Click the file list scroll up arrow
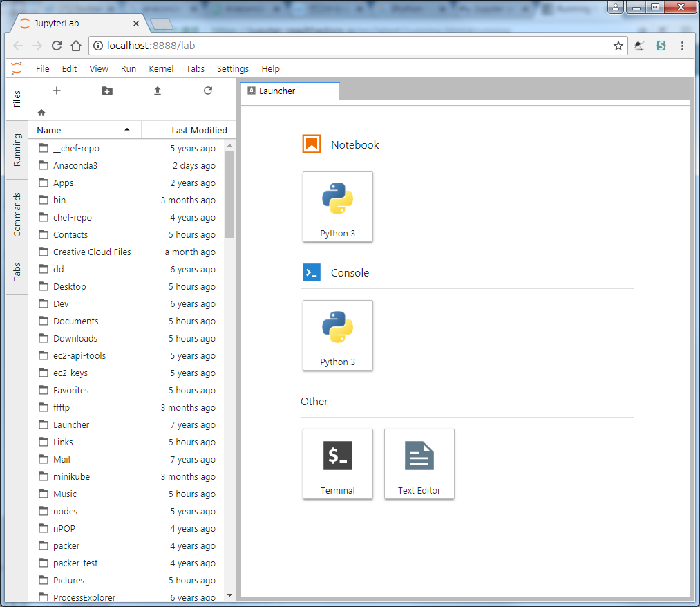Screen dimensions: 700x607 230,145
